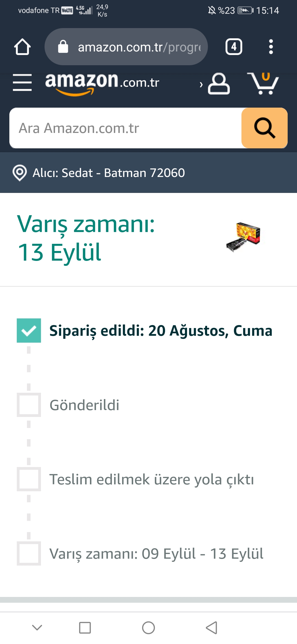The height and width of the screenshot is (644, 297).
Task: Change delivery address Sedat - Batman 72060
Action: [x=109, y=173]
